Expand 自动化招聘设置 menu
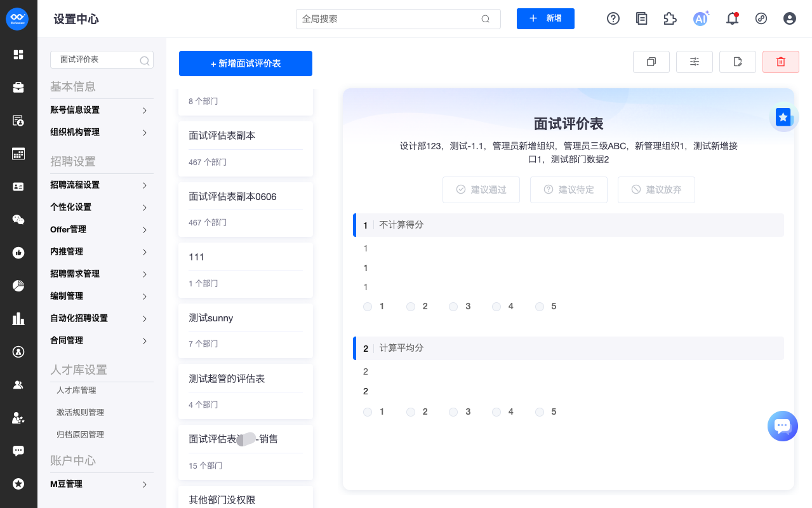812x508 pixels. point(102,318)
